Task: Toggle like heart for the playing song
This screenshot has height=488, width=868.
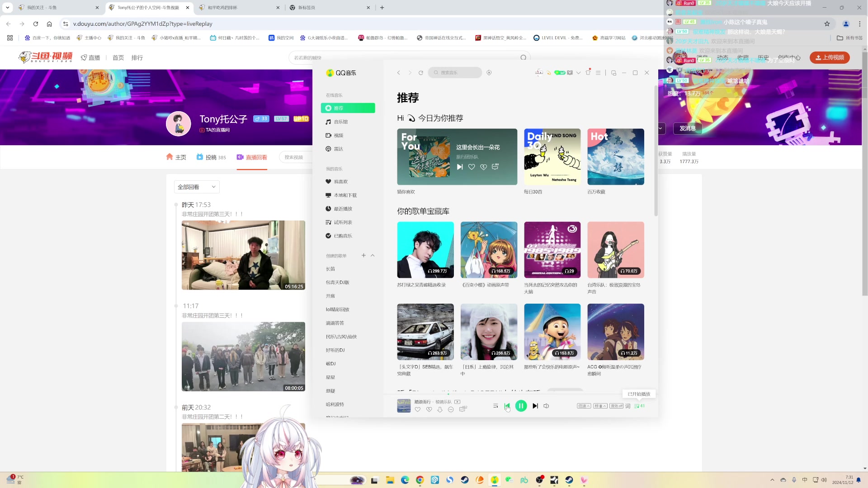Action: coord(418,409)
